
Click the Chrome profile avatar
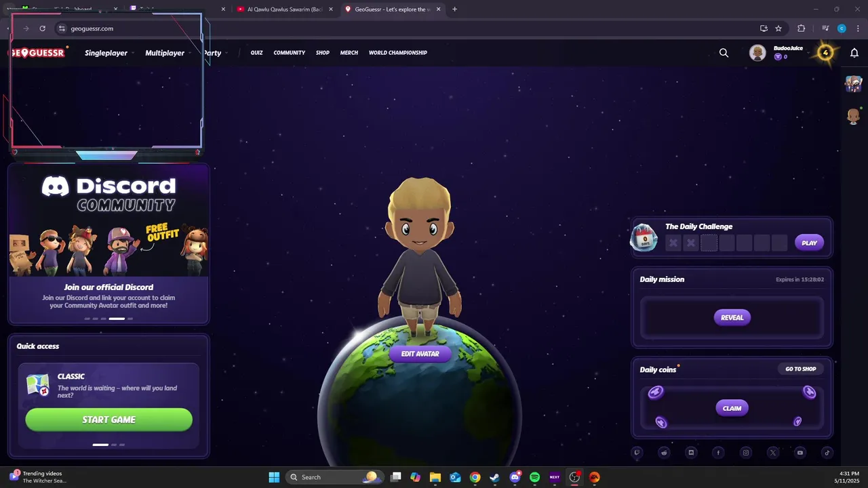842,28
